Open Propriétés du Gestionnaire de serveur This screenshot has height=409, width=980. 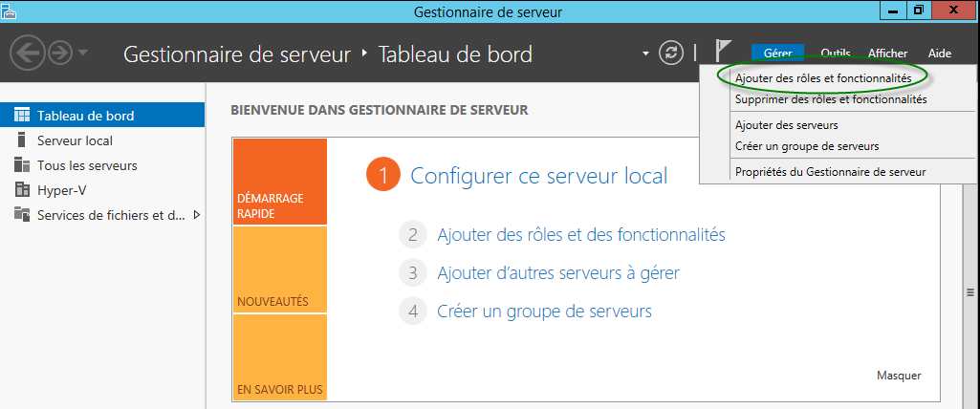831,172
